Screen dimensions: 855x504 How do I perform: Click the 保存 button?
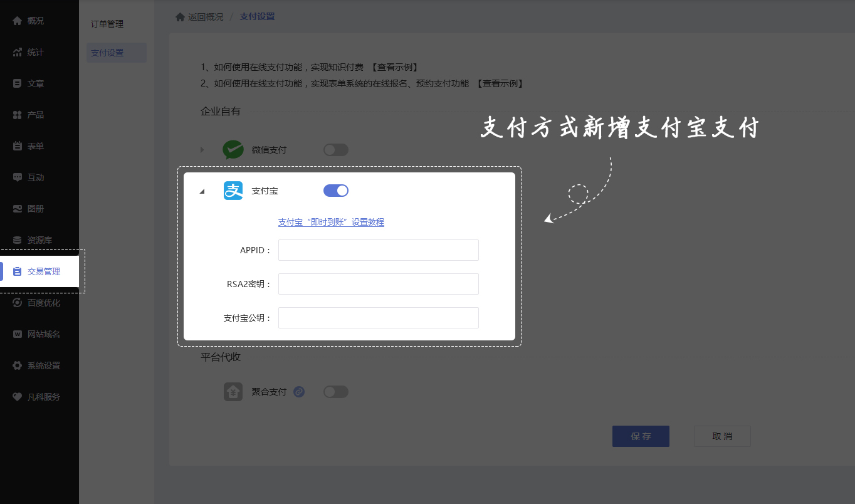point(641,436)
